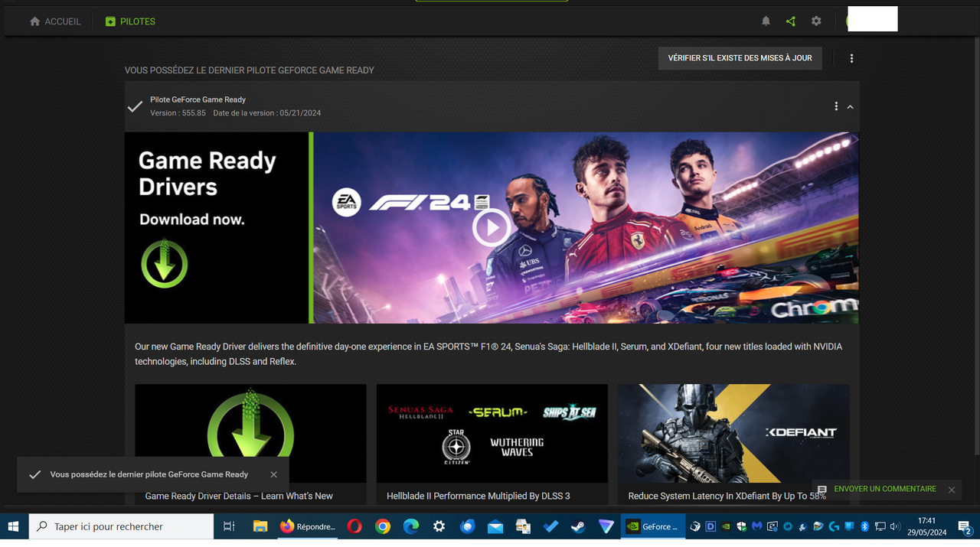Open the three-dot menu beside the update button

(851, 58)
